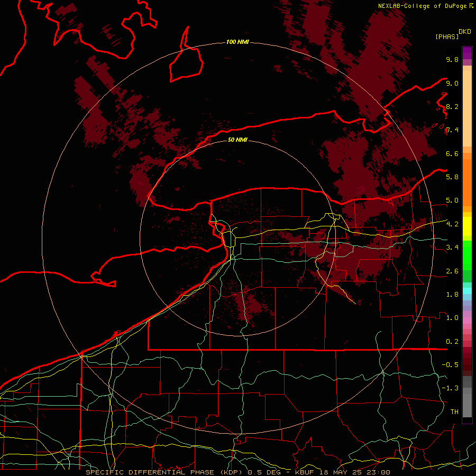Click the 8.2 value on the color scale

point(452,106)
